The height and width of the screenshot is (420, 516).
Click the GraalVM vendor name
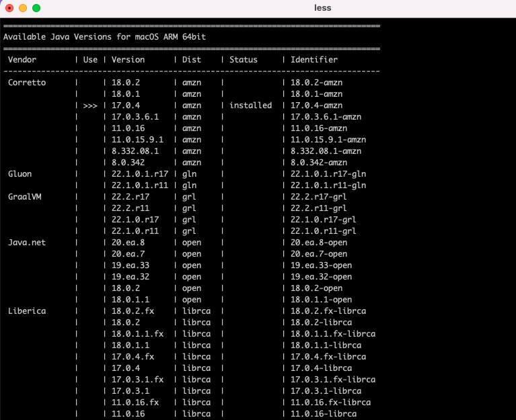pyautogui.click(x=25, y=197)
